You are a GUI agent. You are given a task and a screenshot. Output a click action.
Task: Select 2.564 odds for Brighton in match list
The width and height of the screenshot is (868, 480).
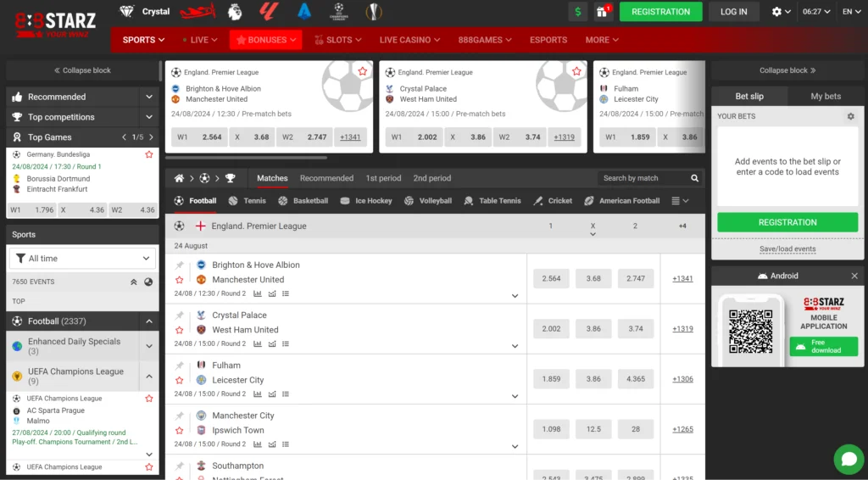coord(550,278)
